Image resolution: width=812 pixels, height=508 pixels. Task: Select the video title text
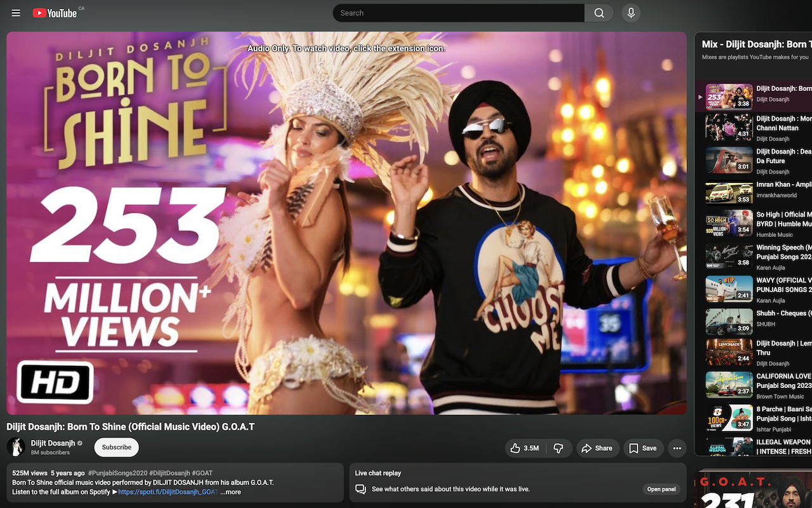tap(130, 427)
